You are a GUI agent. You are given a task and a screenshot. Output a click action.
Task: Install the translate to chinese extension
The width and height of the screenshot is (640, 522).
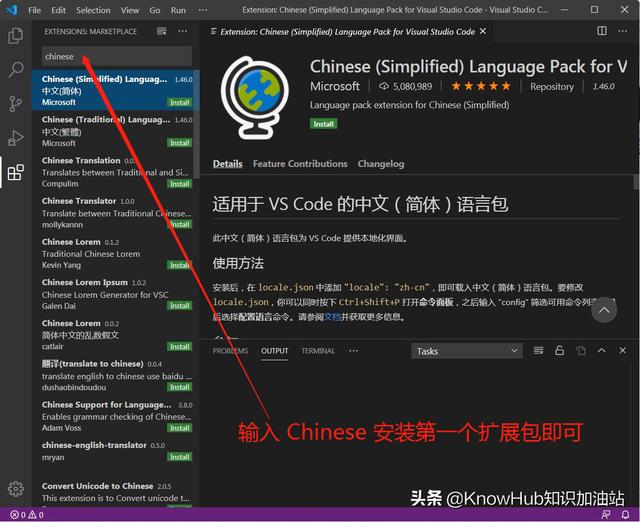(180, 387)
